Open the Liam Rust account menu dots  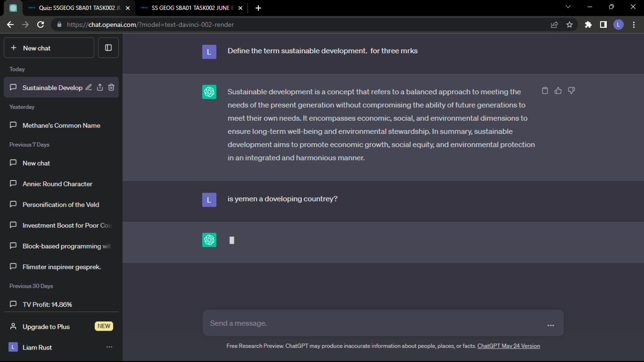point(109,347)
